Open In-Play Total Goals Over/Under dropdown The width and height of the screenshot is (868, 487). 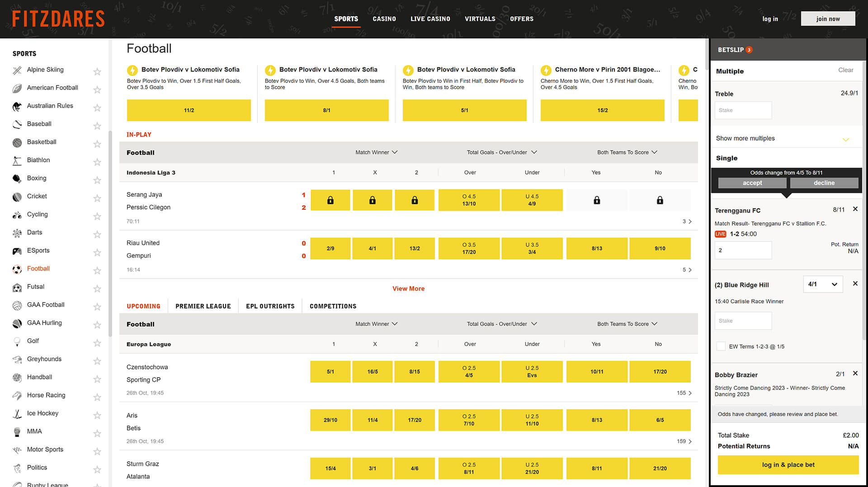click(502, 152)
